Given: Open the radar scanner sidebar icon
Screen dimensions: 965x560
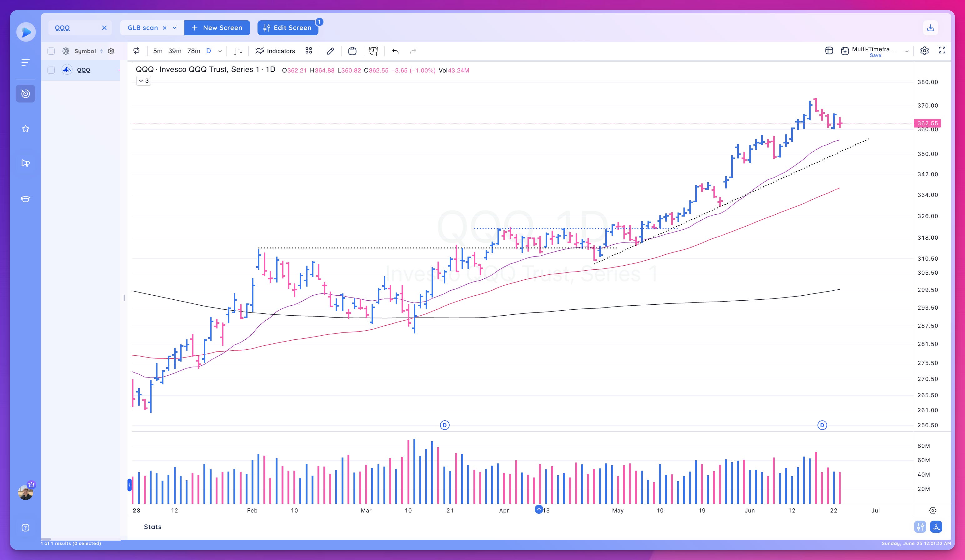Looking at the screenshot, I should pos(25,93).
